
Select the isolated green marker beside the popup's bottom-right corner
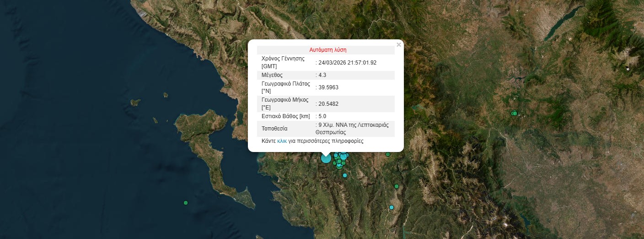coord(387,155)
